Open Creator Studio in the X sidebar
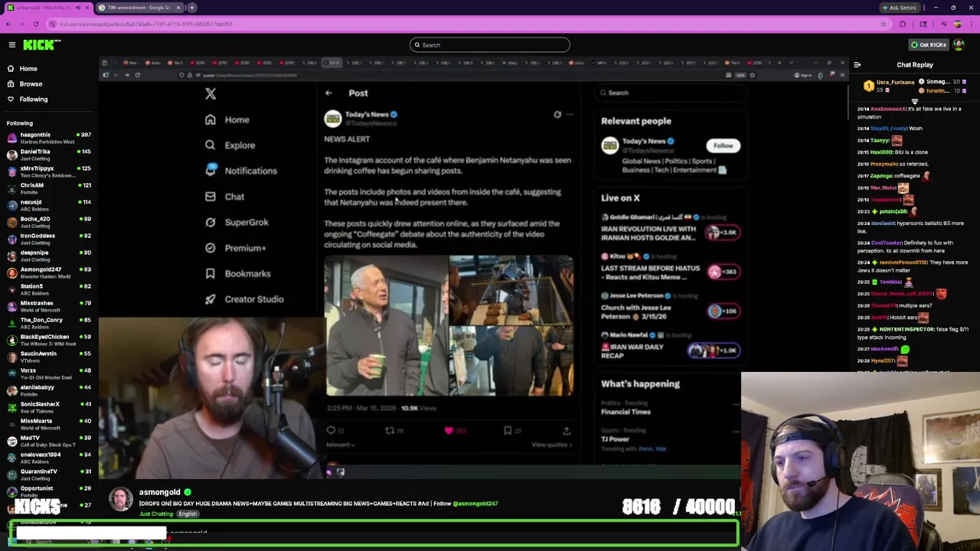Screen dimensions: 980x551 pos(245,299)
